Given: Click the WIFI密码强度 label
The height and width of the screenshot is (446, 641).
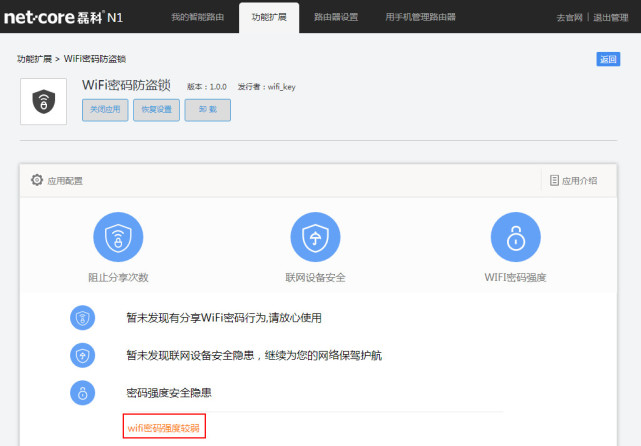Looking at the screenshot, I should click(x=515, y=278).
